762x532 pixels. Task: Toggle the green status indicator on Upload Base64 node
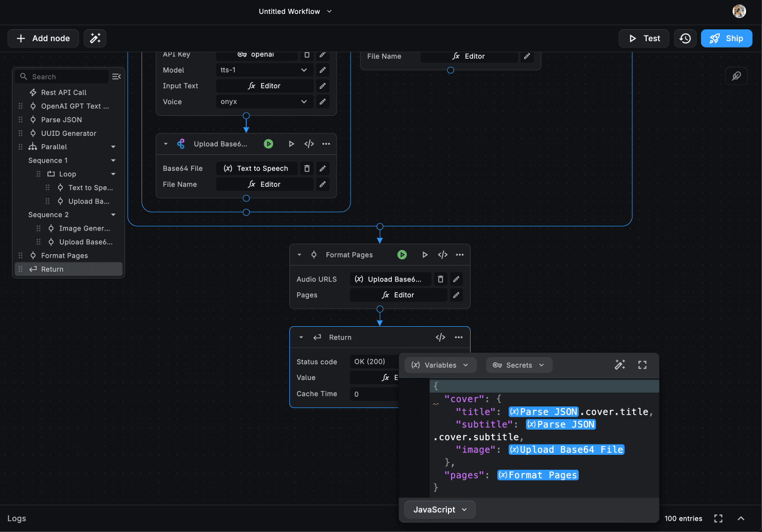[269, 144]
